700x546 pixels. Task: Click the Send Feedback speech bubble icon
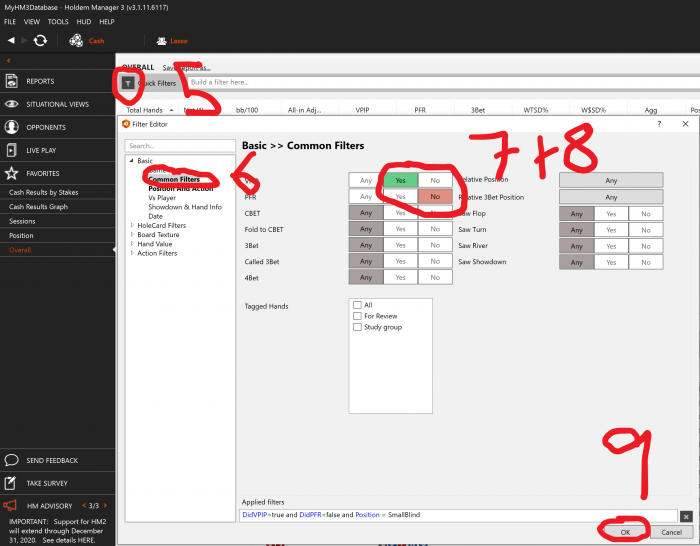coord(12,460)
